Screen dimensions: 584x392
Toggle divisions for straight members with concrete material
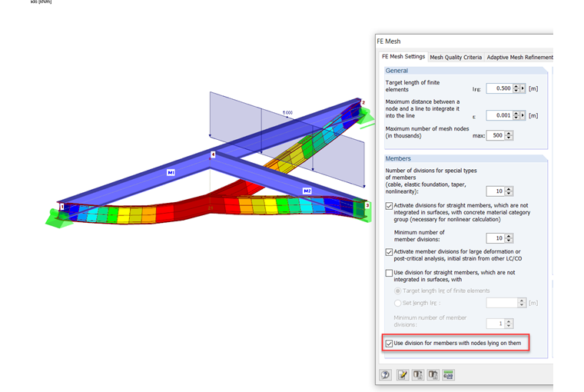[390, 206]
